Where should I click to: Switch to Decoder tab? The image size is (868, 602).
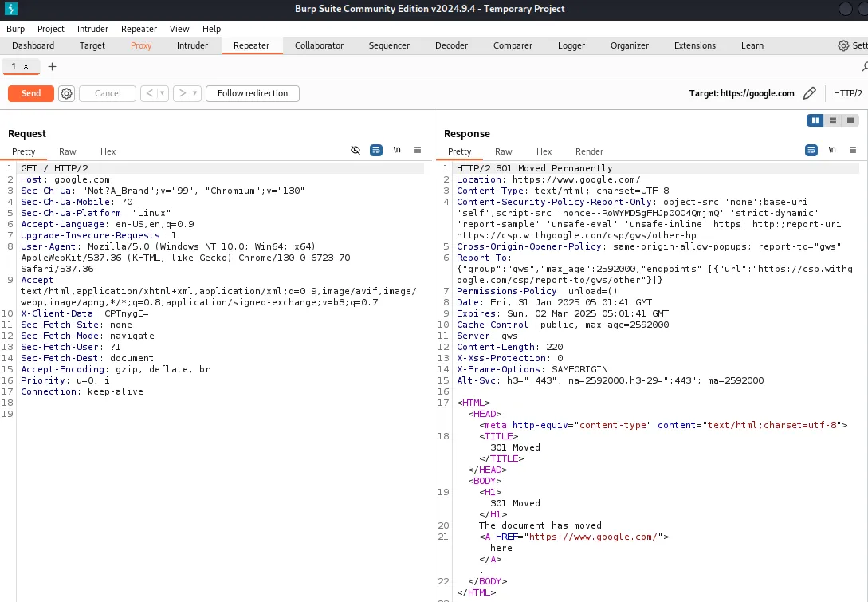coord(451,45)
